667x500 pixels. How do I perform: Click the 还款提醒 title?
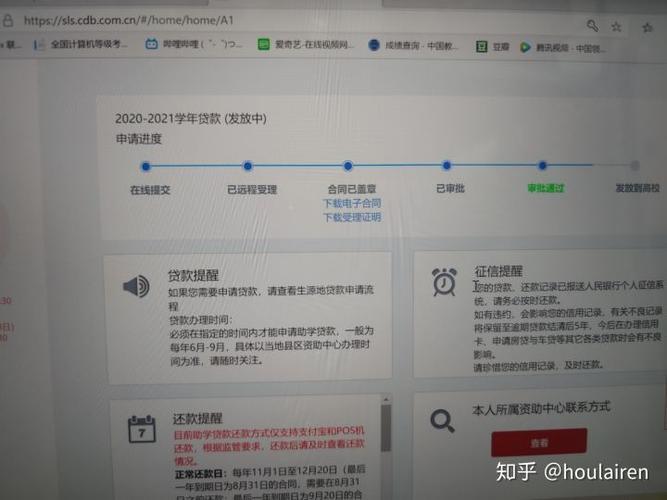coord(197,418)
